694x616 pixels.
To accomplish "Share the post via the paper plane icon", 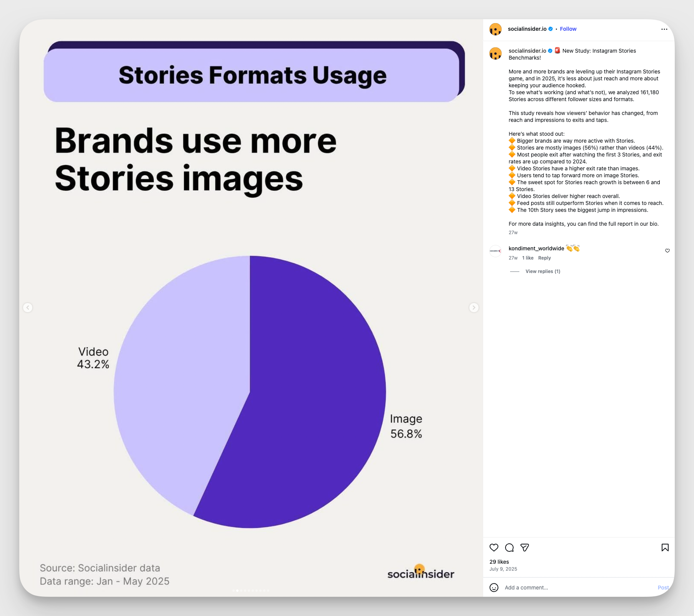I will click(x=525, y=548).
